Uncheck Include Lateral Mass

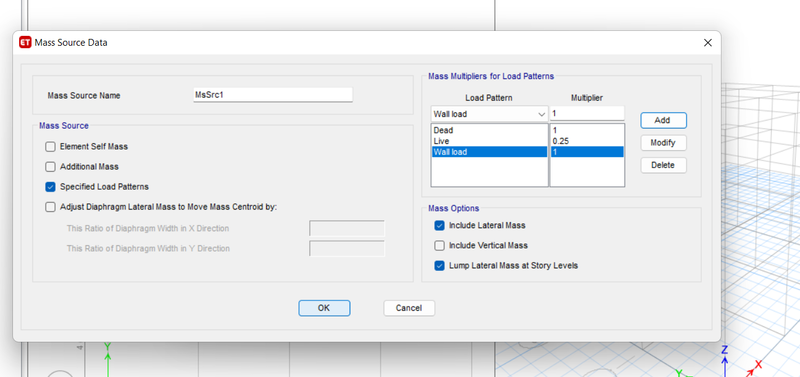pyautogui.click(x=439, y=225)
